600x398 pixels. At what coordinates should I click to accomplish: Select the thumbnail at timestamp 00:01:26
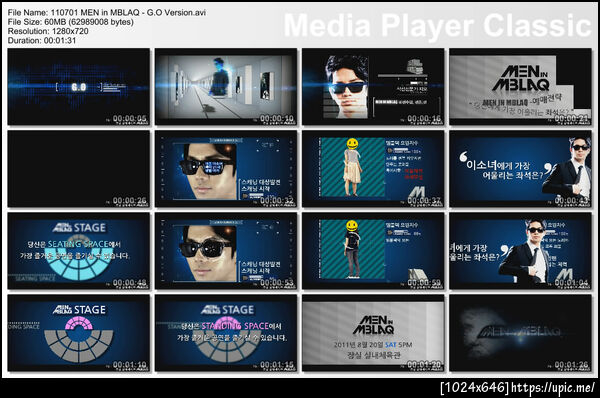coord(520,333)
